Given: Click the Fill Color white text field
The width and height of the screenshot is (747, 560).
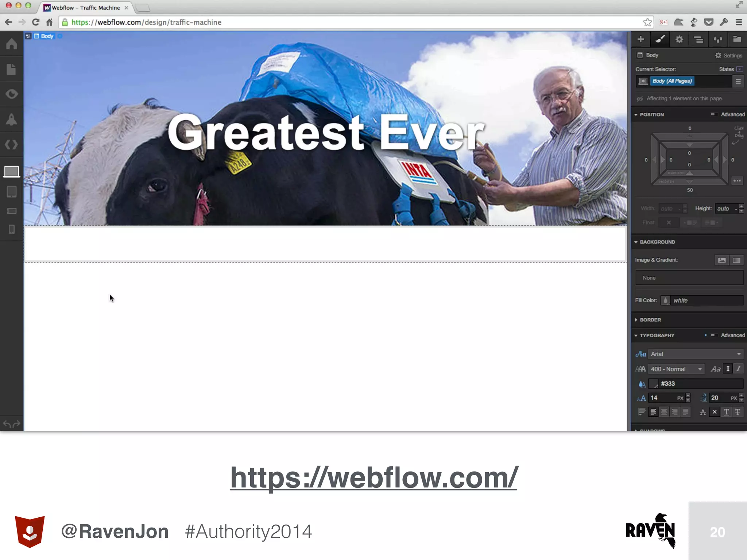Looking at the screenshot, I should 707,300.
